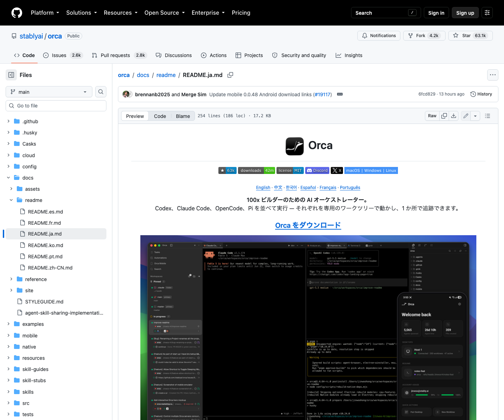The image size is (504, 420).
Task: Expand the assets folder
Action: click(x=11, y=189)
